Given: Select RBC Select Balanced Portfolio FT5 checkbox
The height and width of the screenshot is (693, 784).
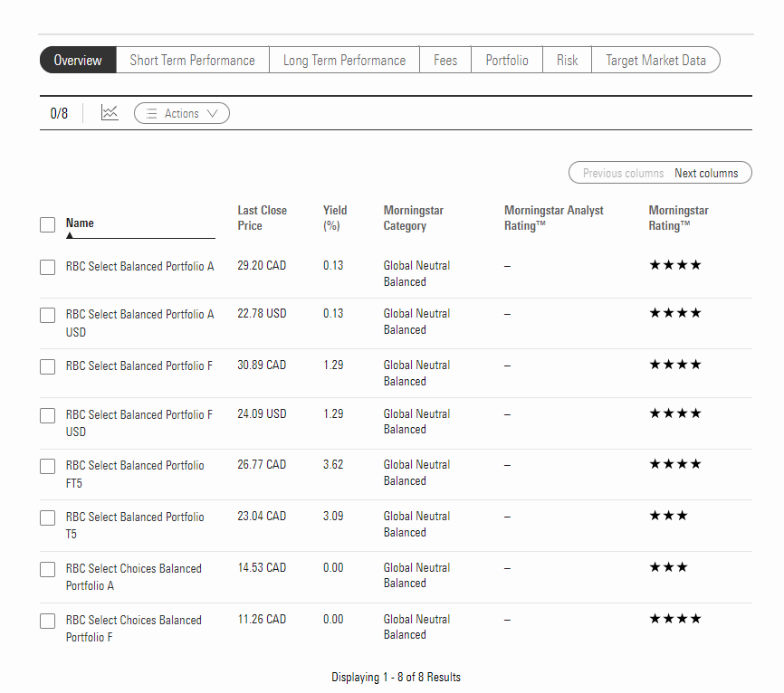Looking at the screenshot, I should click(x=47, y=466).
